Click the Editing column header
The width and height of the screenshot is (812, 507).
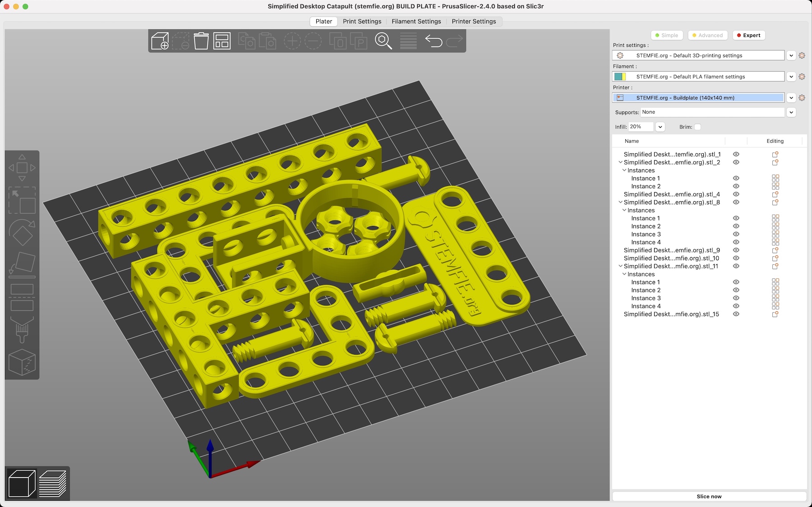[775, 141]
